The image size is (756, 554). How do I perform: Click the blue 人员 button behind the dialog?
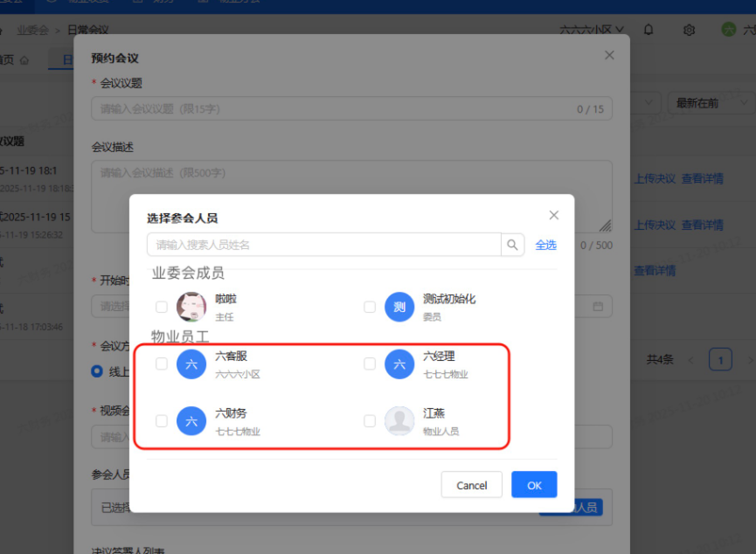[588, 507]
